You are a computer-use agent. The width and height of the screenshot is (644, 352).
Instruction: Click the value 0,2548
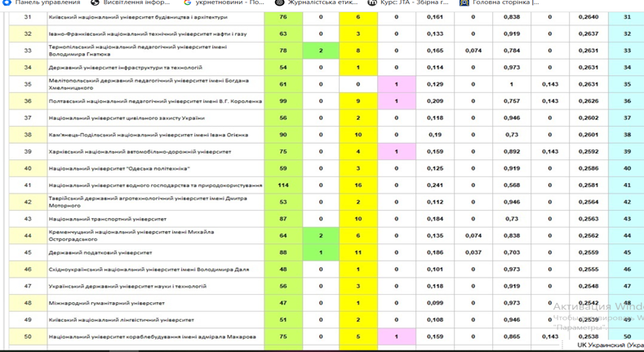[x=588, y=287]
